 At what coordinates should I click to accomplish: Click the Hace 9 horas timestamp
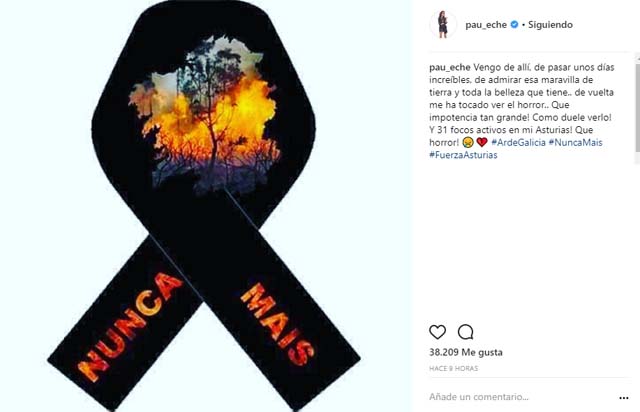pos(453,368)
